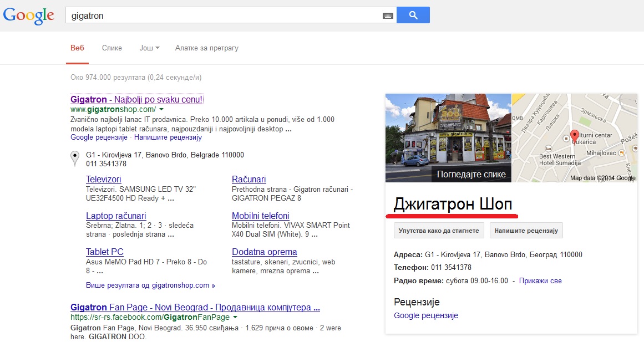Open the Televizori sitelink
Viewport: 644px width, 342px height.
(x=104, y=180)
